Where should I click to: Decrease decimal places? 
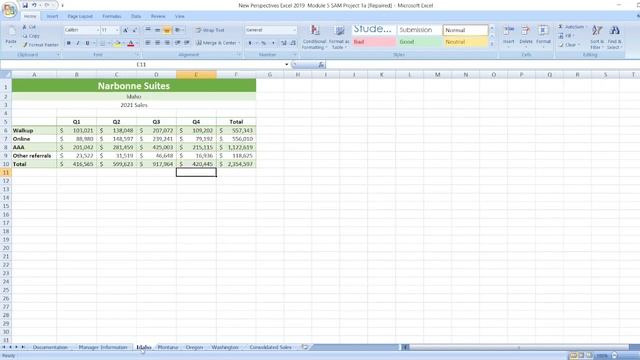[293, 43]
